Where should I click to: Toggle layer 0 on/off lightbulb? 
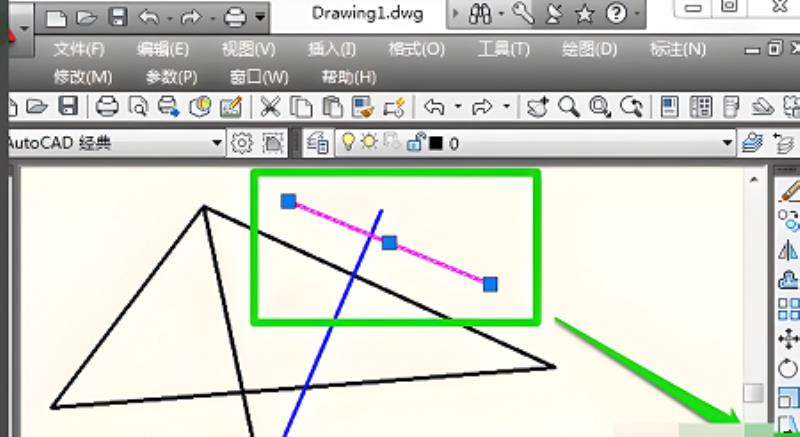[x=348, y=142]
